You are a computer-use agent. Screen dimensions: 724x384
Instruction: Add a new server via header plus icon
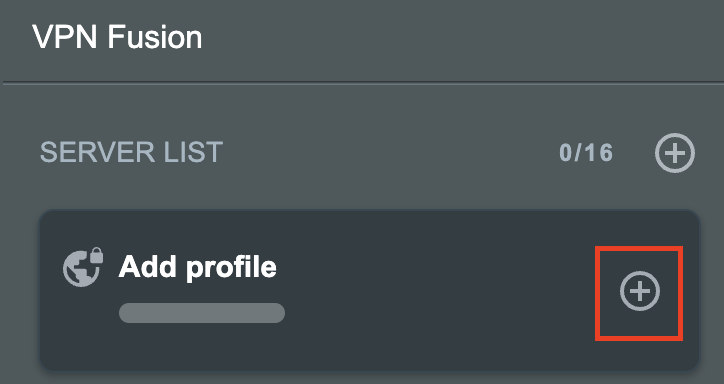click(675, 153)
